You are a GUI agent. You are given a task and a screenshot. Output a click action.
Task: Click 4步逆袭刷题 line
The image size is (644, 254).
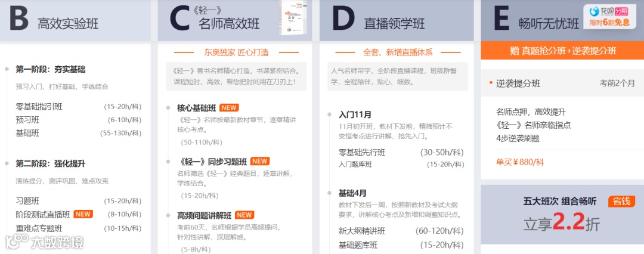(x=518, y=138)
